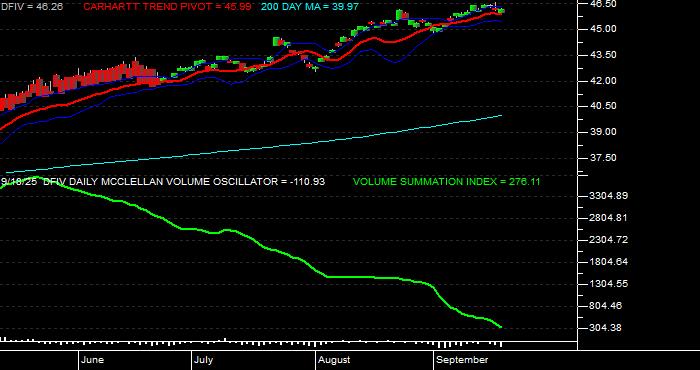This screenshot has height=370, width=700.
Task: Click the July month label
Action: point(204,360)
